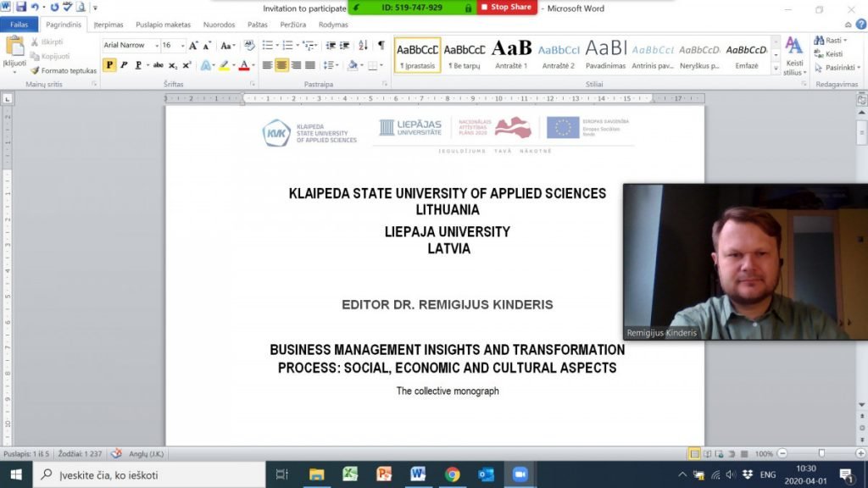Switch to the Rodymas tab
This screenshot has width=868, height=488.
tap(333, 25)
